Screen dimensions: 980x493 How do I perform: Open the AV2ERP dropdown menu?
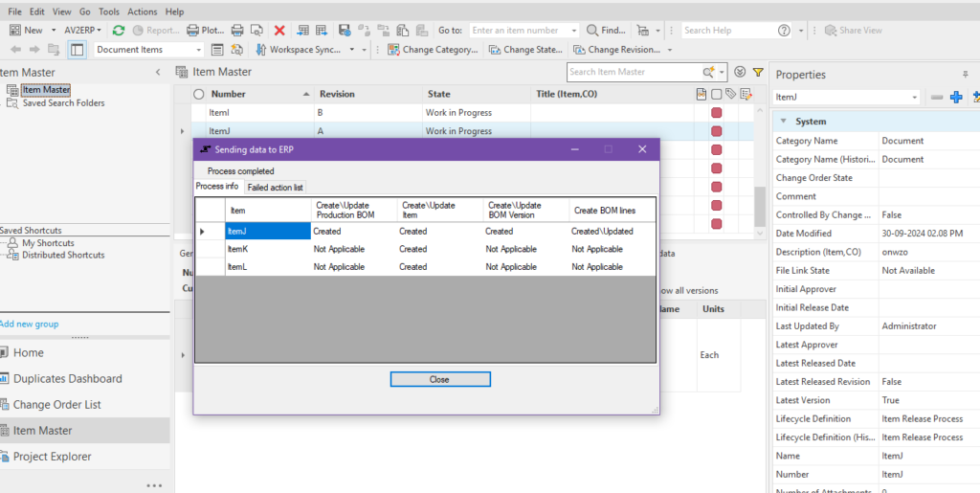click(85, 31)
